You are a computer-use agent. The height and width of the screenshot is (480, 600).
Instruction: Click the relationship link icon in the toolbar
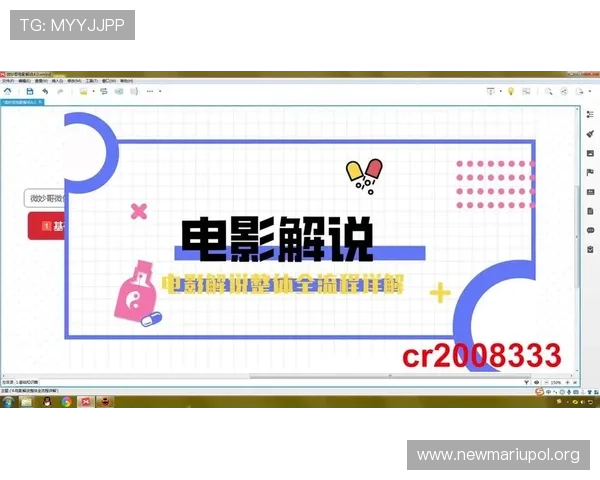104,91
